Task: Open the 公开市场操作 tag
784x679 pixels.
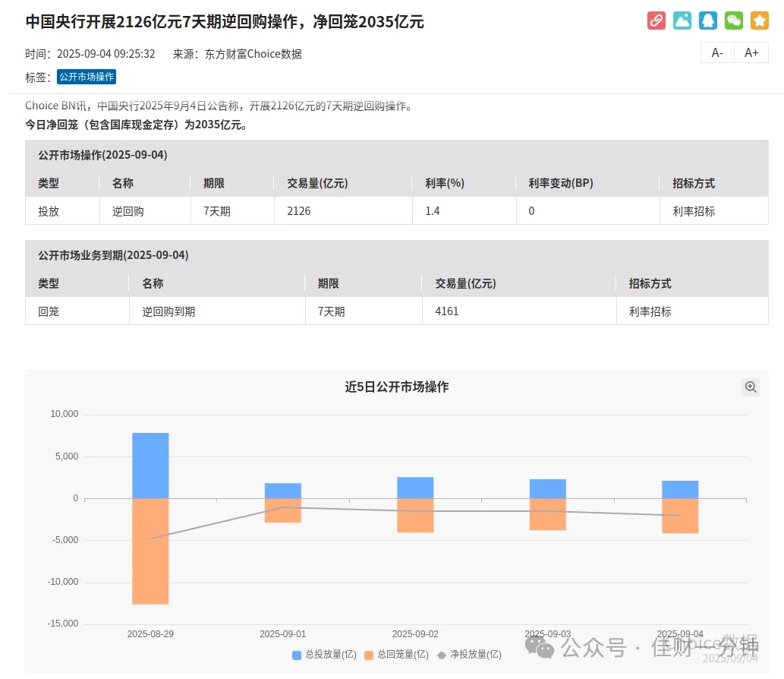Action: tap(87, 77)
